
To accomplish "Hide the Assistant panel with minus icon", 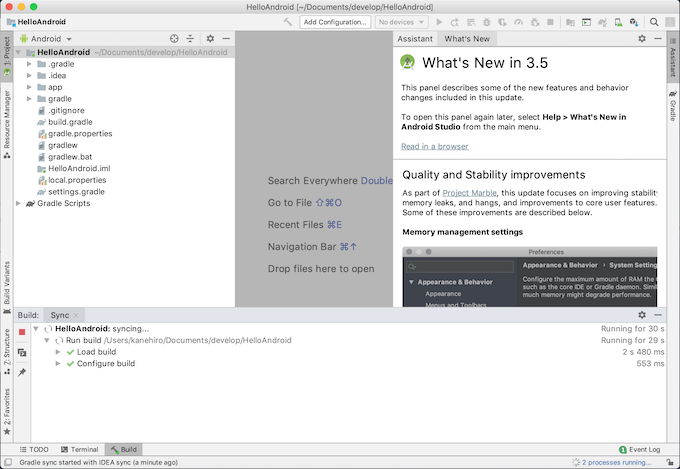I will (658, 39).
